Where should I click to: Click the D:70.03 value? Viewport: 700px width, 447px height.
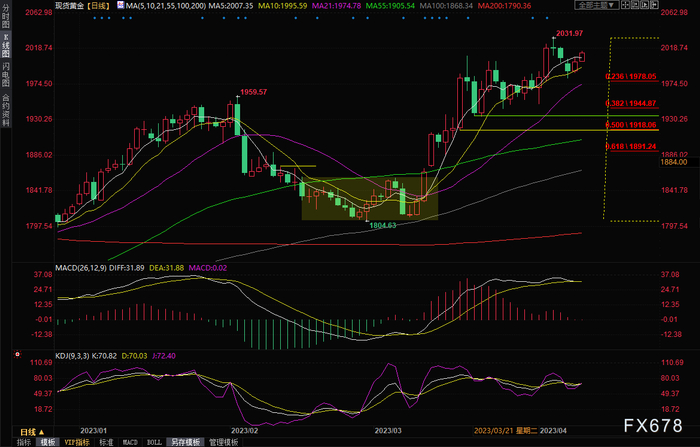coord(134,356)
